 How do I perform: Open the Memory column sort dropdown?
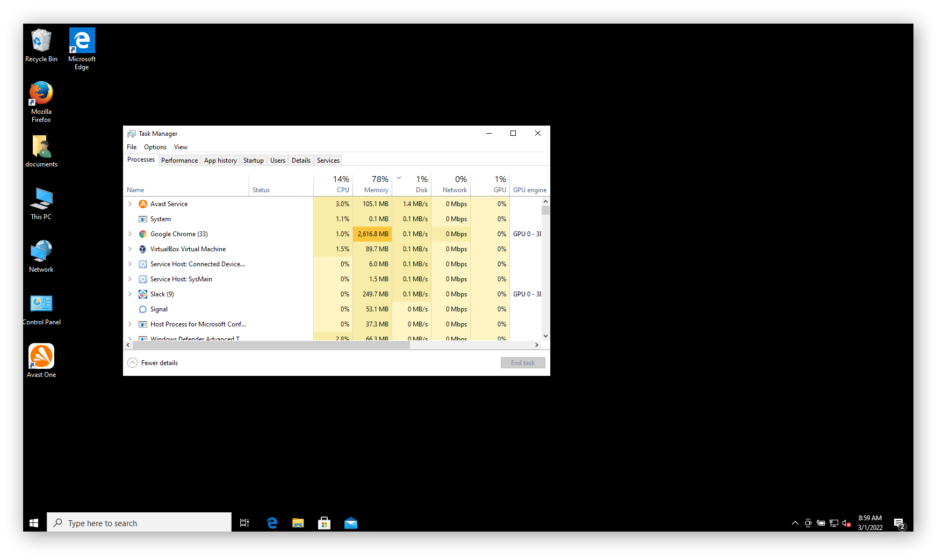[x=399, y=177]
